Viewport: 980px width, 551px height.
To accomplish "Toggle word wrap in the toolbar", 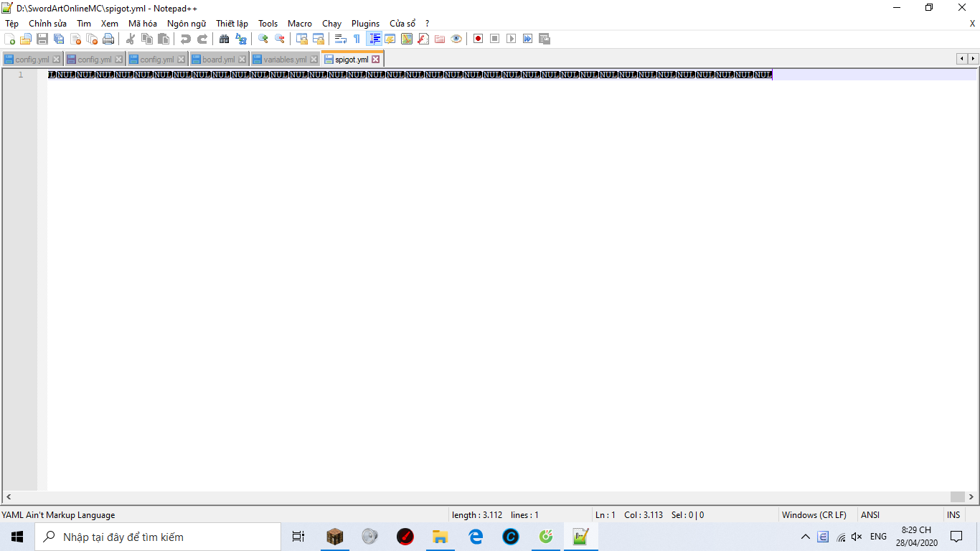I will pos(341,39).
